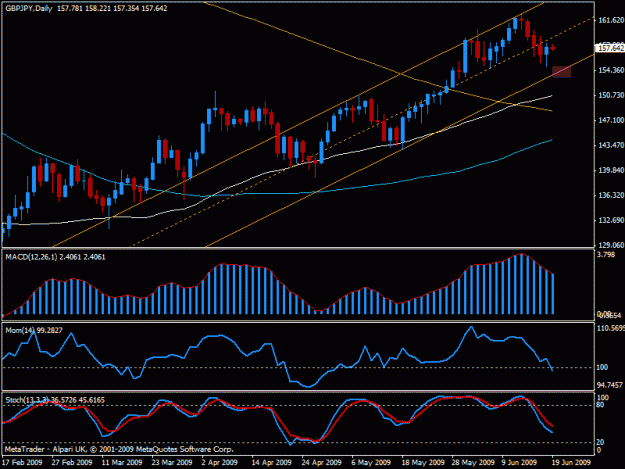Click the last MACD histogram bar
This screenshot has height=469, width=625.
(553, 294)
